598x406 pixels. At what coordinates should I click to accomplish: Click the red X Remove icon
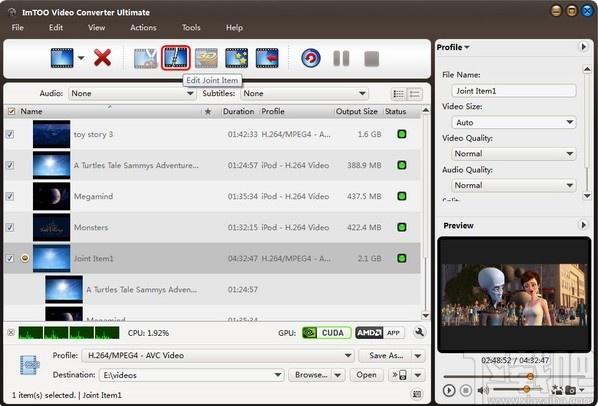point(103,58)
